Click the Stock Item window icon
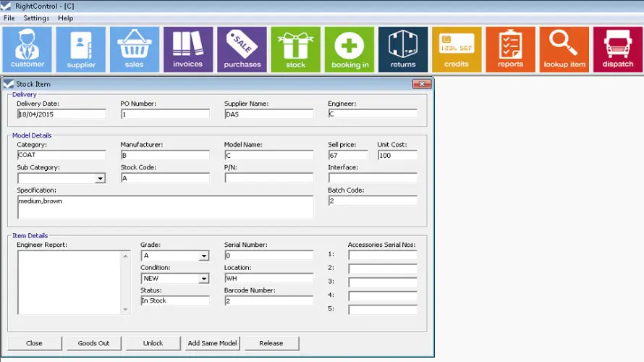The height and width of the screenshot is (362, 644). (x=8, y=84)
